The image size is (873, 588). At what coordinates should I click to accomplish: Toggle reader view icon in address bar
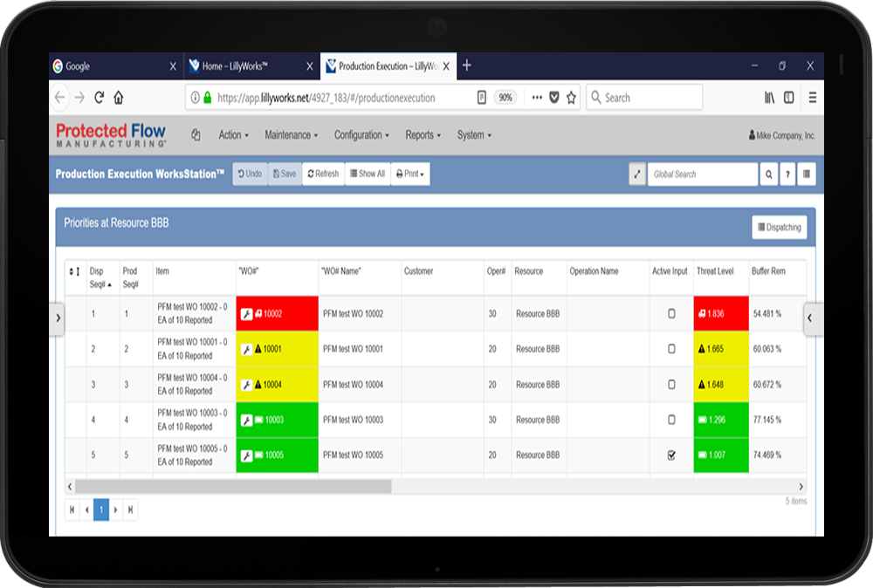coord(482,98)
